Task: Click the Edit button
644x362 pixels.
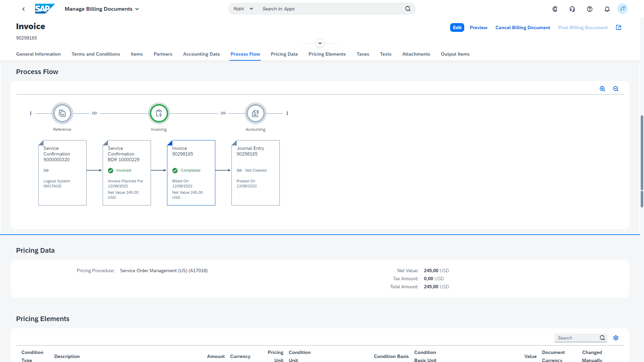Action: [457, 27]
